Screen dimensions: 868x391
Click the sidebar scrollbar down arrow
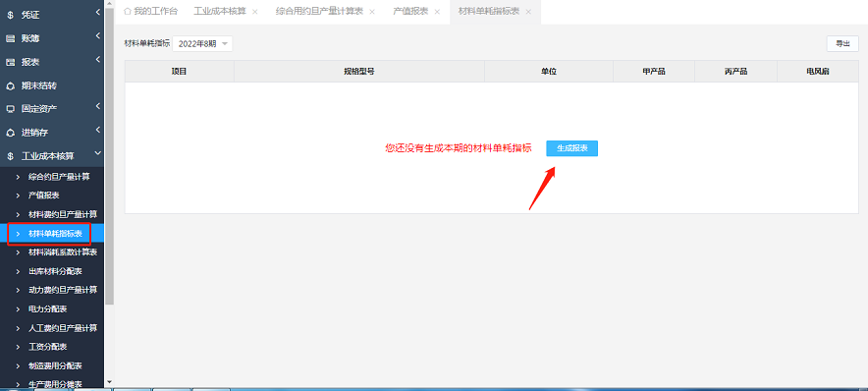click(109, 382)
